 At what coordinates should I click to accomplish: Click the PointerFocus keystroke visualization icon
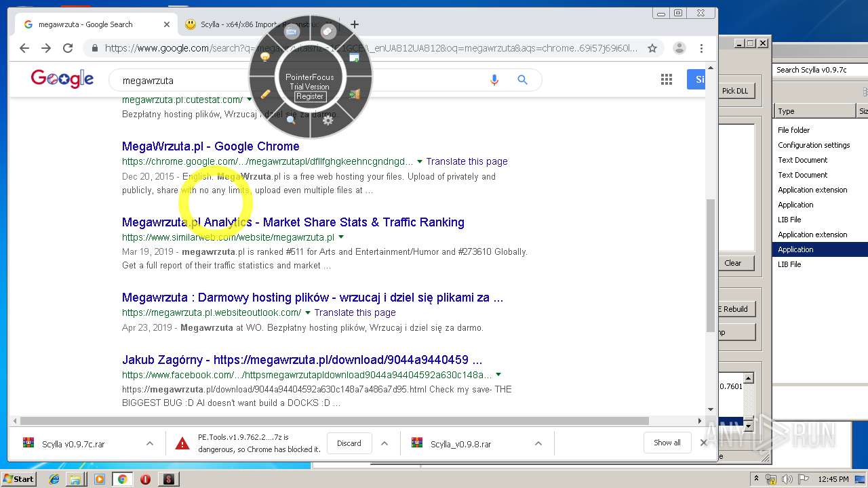(292, 31)
